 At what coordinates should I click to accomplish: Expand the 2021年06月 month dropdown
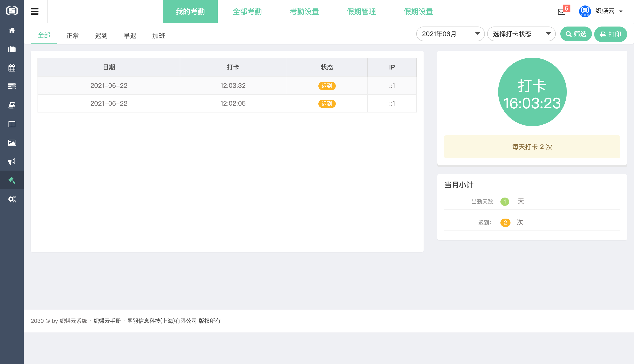[x=450, y=34]
